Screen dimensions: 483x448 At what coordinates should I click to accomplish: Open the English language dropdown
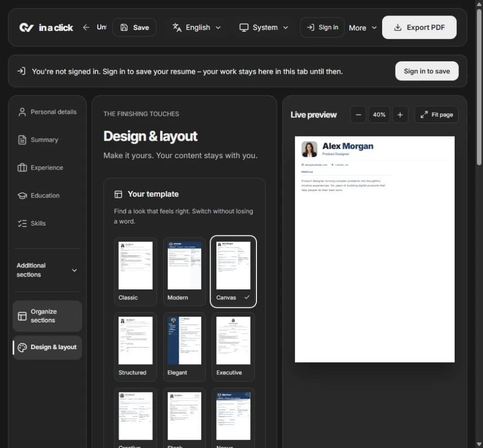tap(197, 27)
